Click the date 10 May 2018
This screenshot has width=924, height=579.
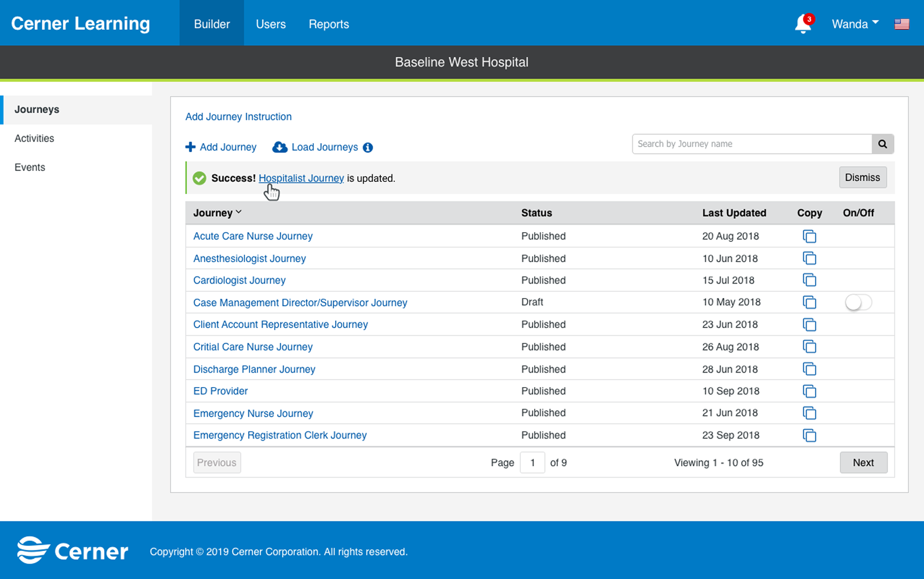click(731, 302)
